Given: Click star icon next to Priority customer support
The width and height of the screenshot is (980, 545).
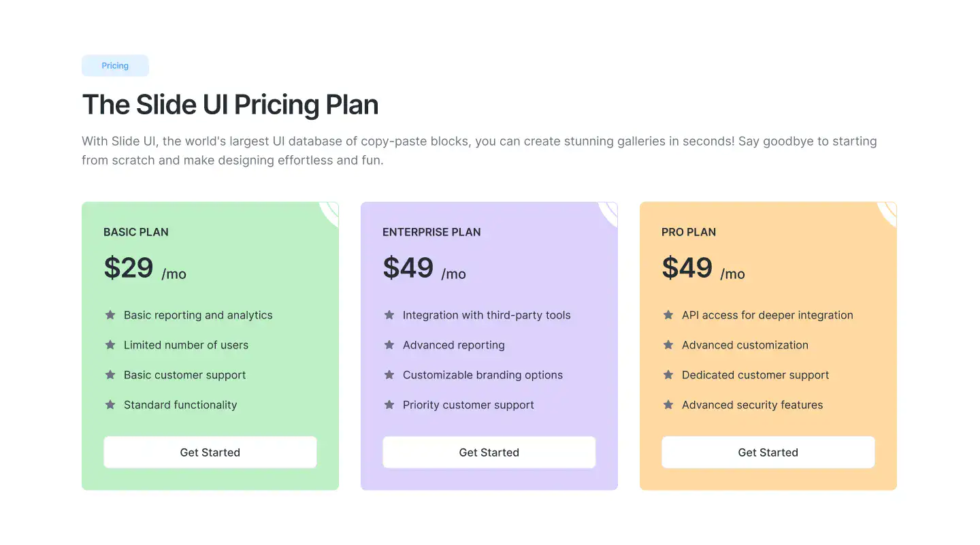Looking at the screenshot, I should point(389,405).
